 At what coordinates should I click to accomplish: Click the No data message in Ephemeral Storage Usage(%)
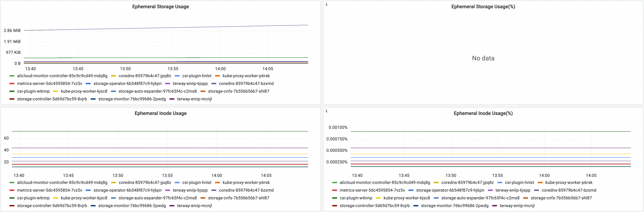tap(483, 58)
